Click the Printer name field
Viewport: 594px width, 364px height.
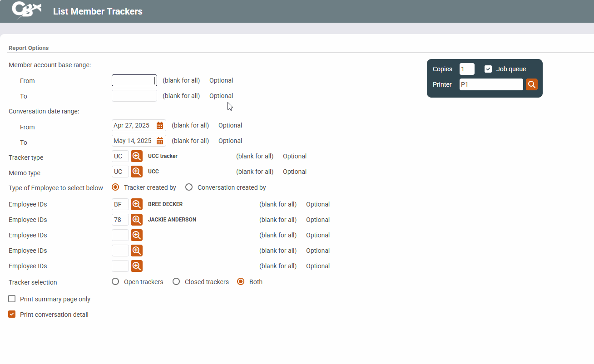[491, 84]
